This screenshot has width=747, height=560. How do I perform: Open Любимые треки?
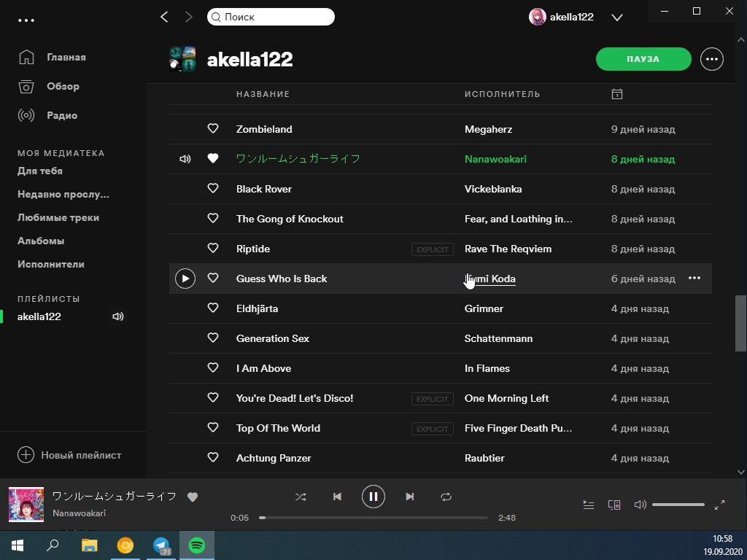click(x=58, y=217)
